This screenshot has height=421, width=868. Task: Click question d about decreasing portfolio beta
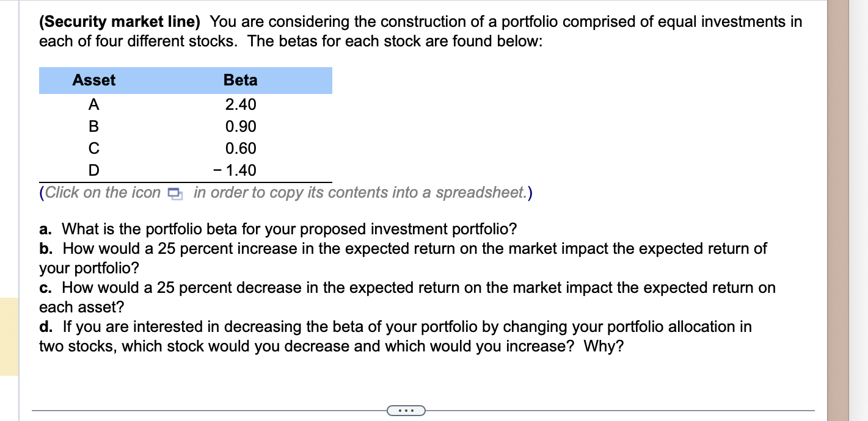pyautogui.click(x=395, y=327)
